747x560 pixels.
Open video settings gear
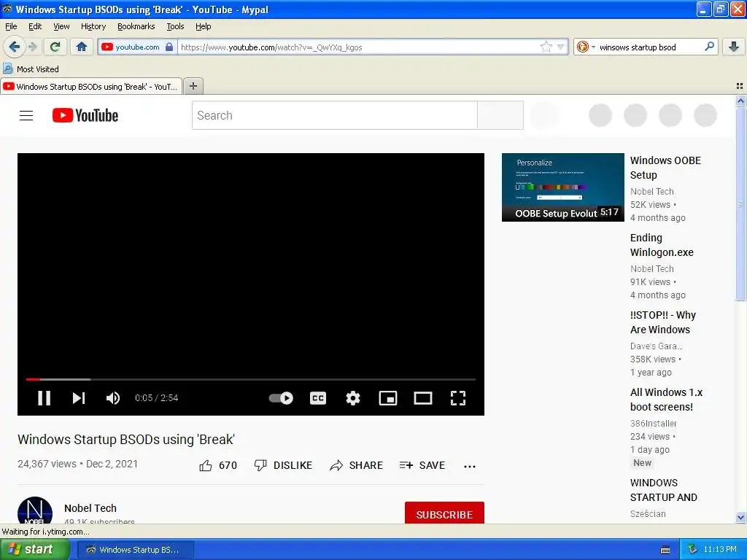352,398
